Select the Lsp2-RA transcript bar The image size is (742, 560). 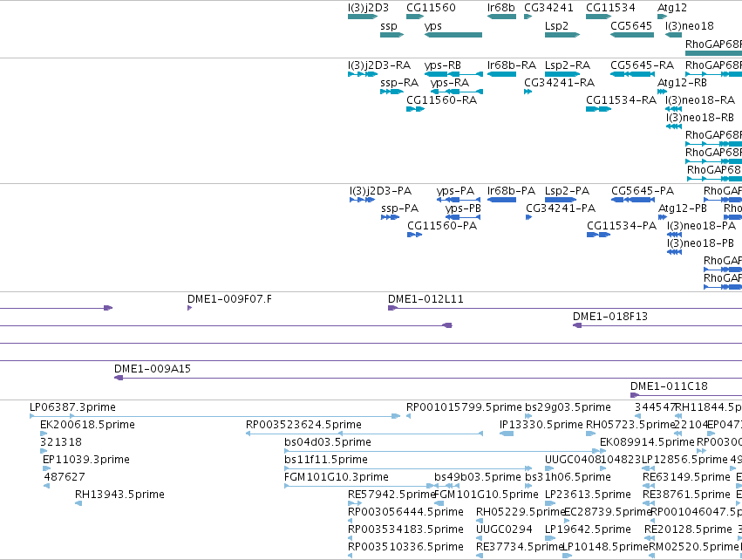click(562, 74)
